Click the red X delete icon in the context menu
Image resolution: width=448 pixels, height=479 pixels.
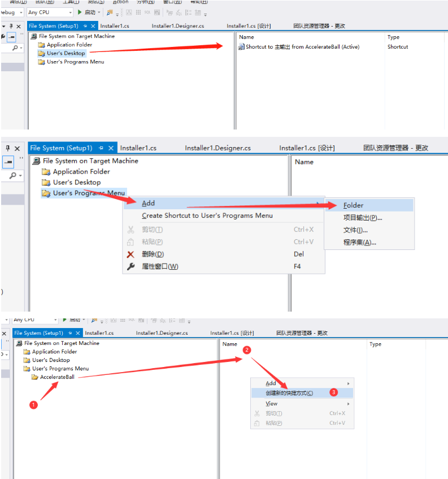(131, 254)
